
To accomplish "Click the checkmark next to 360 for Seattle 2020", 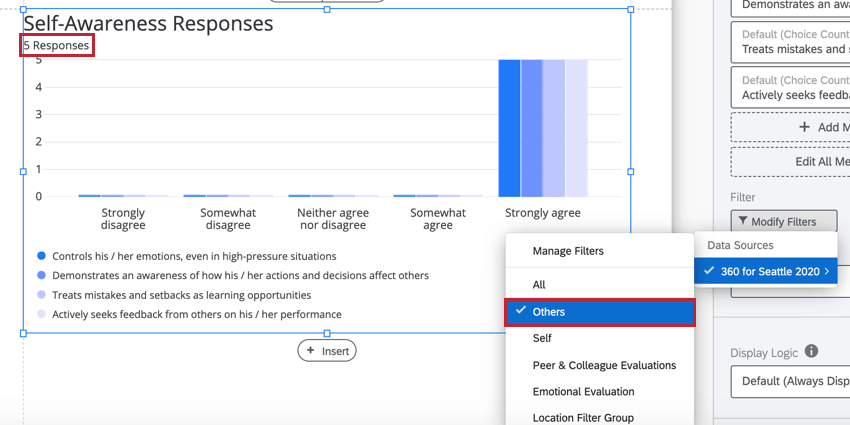I will coord(709,271).
